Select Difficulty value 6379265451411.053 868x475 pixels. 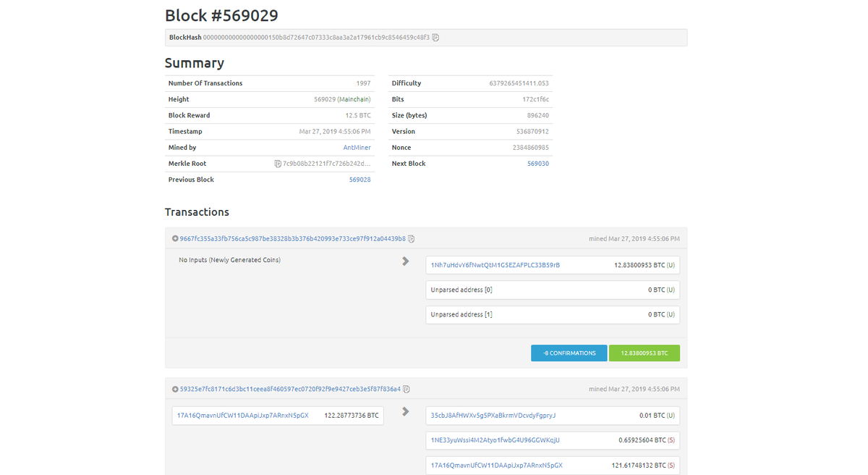(x=519, y=83)
